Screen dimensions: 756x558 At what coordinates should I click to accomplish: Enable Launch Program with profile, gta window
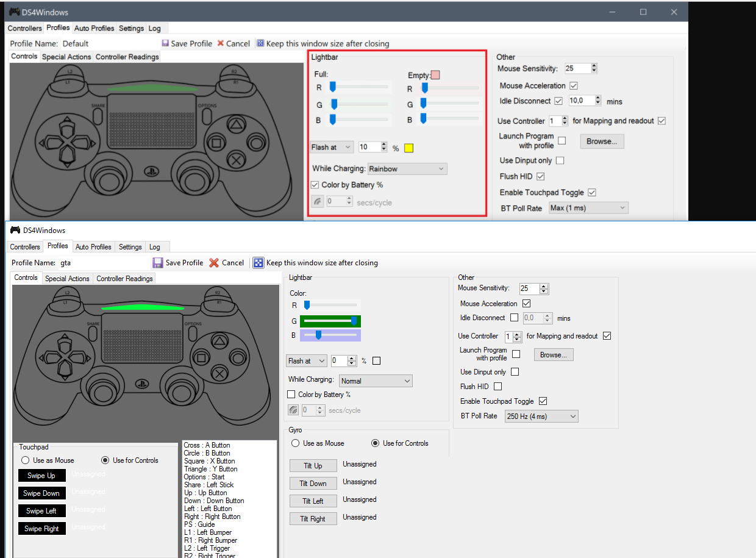pyautogui.click(x=516, y=354)
